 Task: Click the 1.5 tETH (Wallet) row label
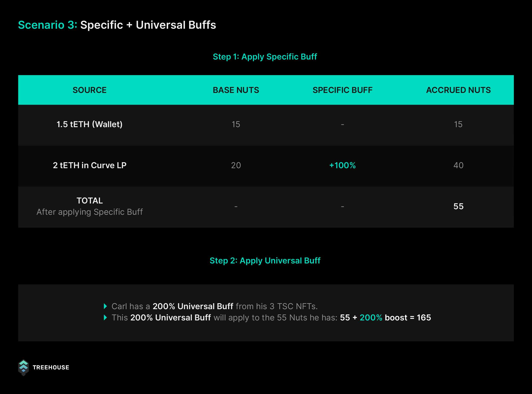click(90, 125)
